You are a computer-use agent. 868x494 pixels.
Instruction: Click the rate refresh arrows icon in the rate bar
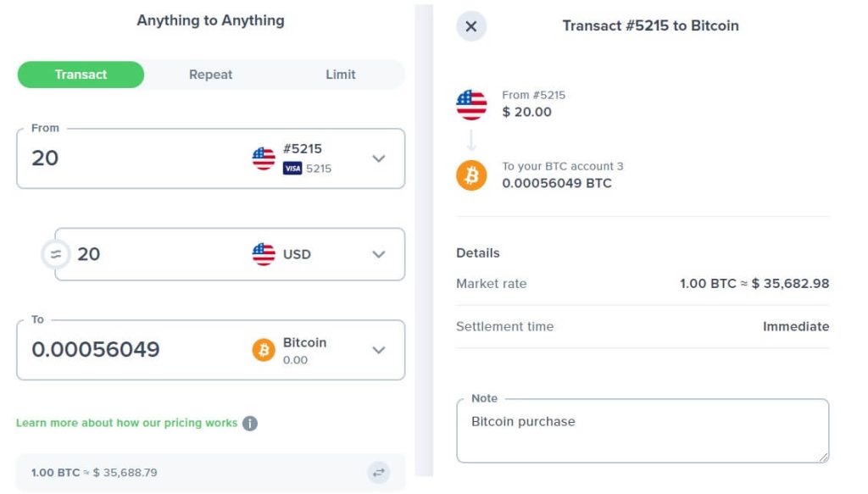(379, 472)
